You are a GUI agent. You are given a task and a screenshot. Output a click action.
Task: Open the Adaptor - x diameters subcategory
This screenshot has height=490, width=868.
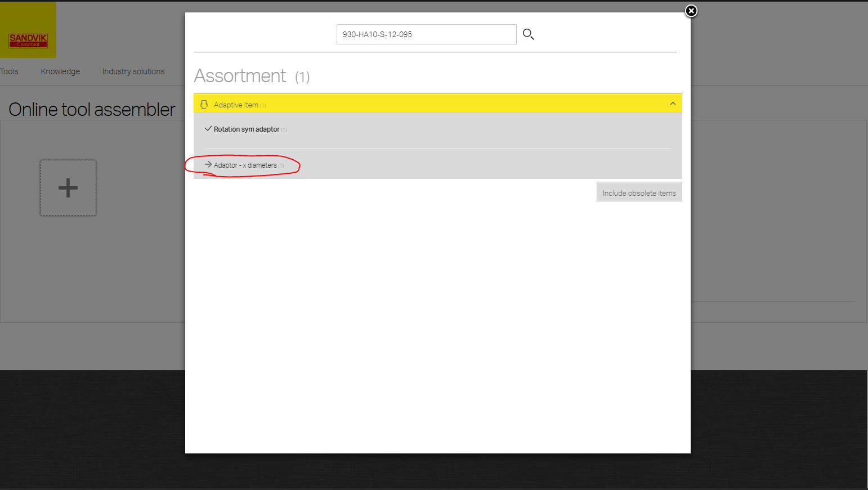(x=245, y=165)
